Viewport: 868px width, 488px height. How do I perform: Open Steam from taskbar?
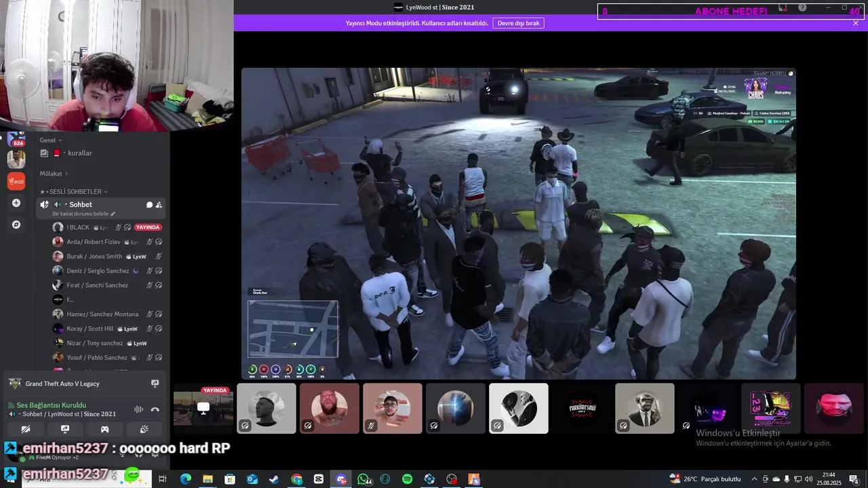click(274, 479)
